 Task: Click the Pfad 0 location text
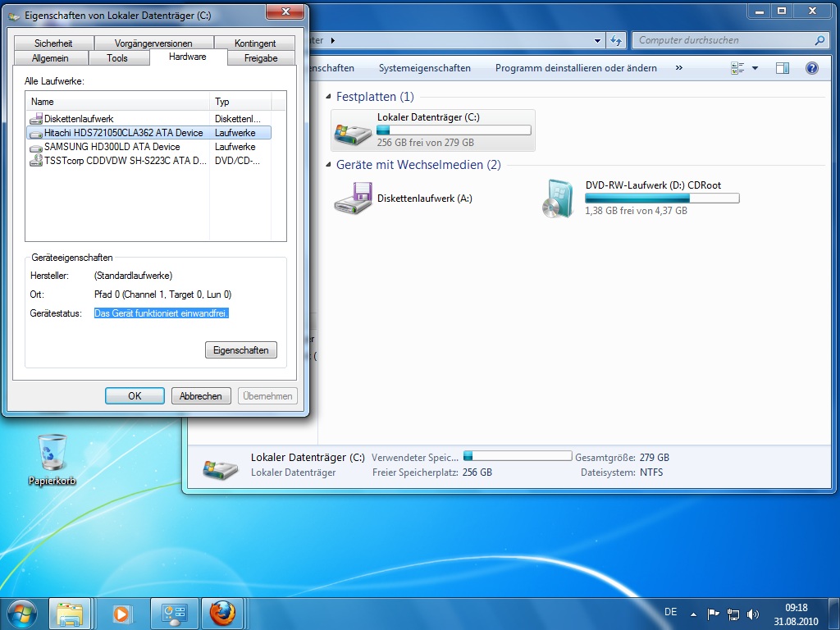[x=163, y=294]
